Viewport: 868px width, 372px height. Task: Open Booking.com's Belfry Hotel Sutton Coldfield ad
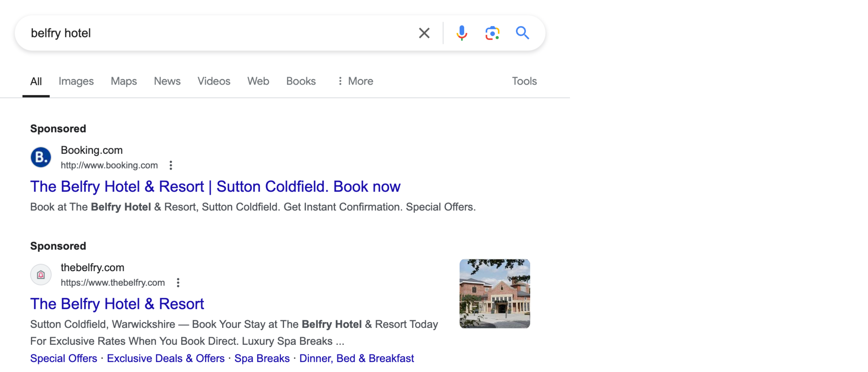pos(215,187)
